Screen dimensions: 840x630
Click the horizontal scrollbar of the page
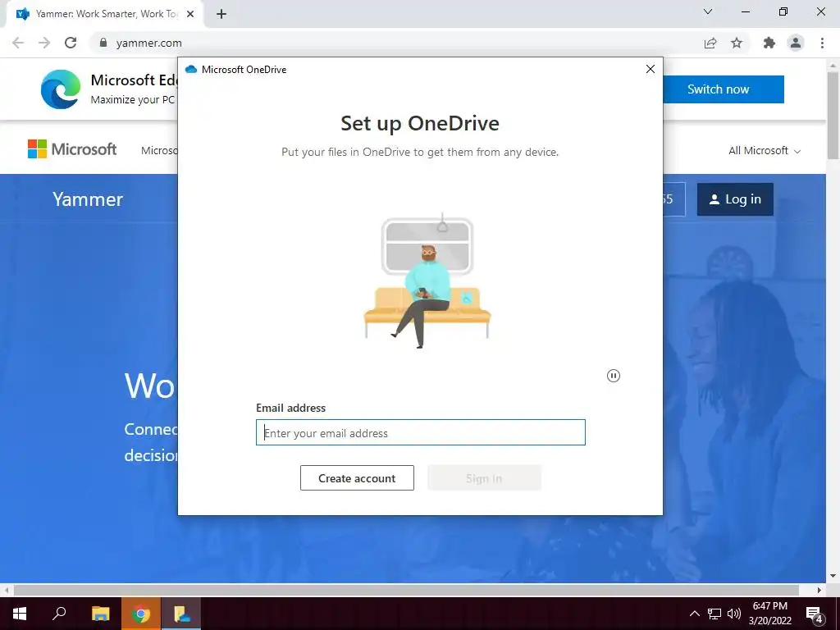(406, 590)
